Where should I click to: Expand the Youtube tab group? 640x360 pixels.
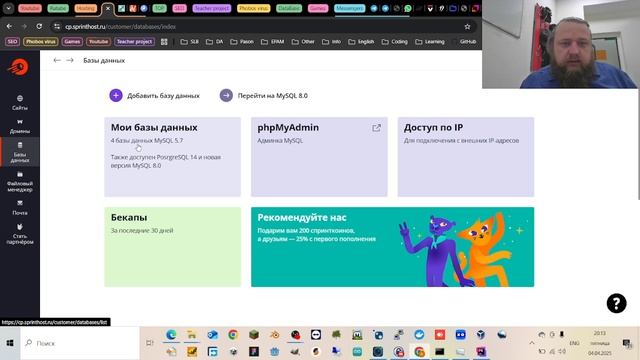pyautogui.click(x=30, y=8)
